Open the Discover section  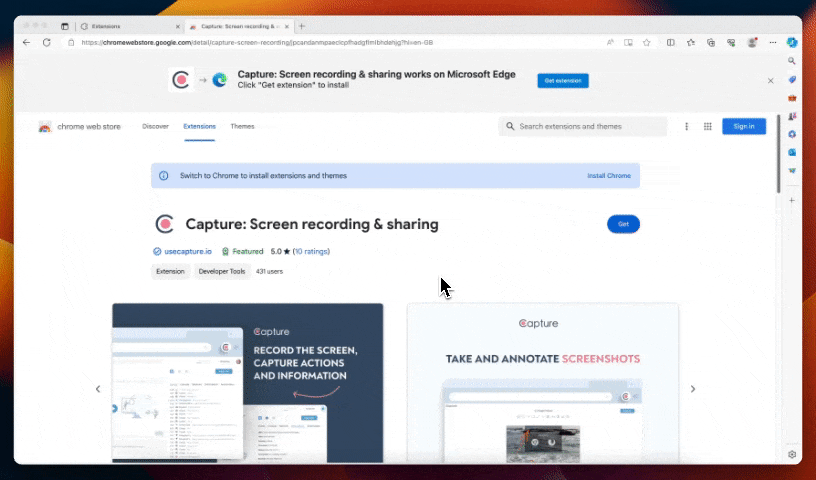[155, 127]
